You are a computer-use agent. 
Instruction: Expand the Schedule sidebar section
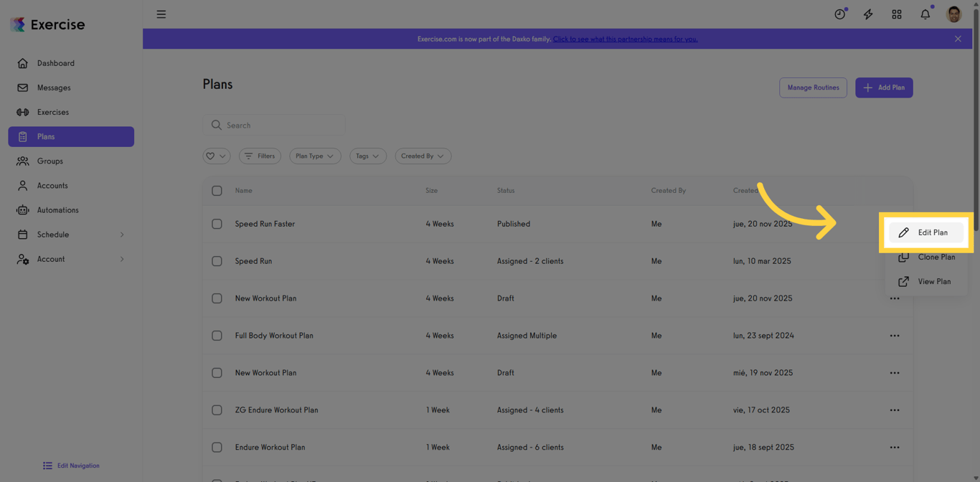click(71, 235)
